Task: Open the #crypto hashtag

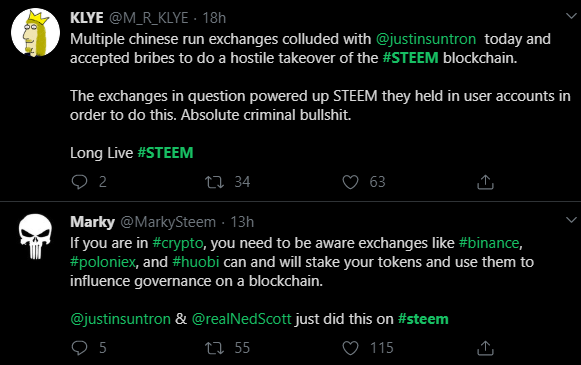Action: pyautogui.click(x=178, y=243)
